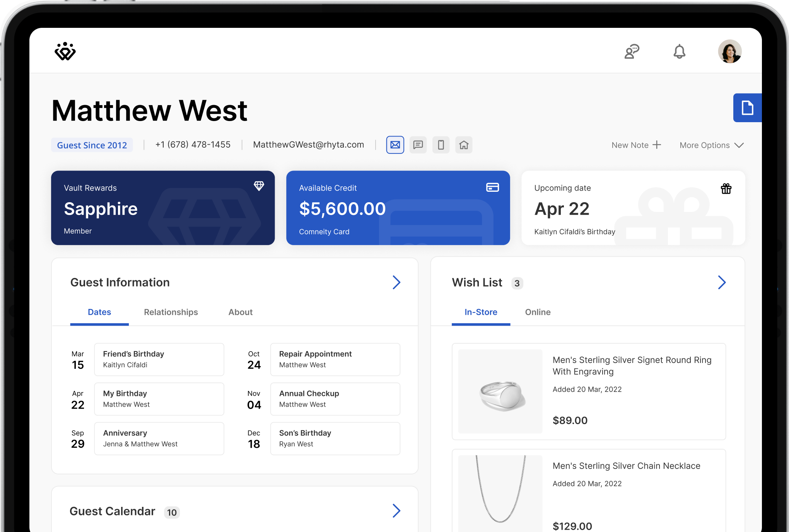
Task: Click the card icon on Available Credit
Action: coord(492,188)
